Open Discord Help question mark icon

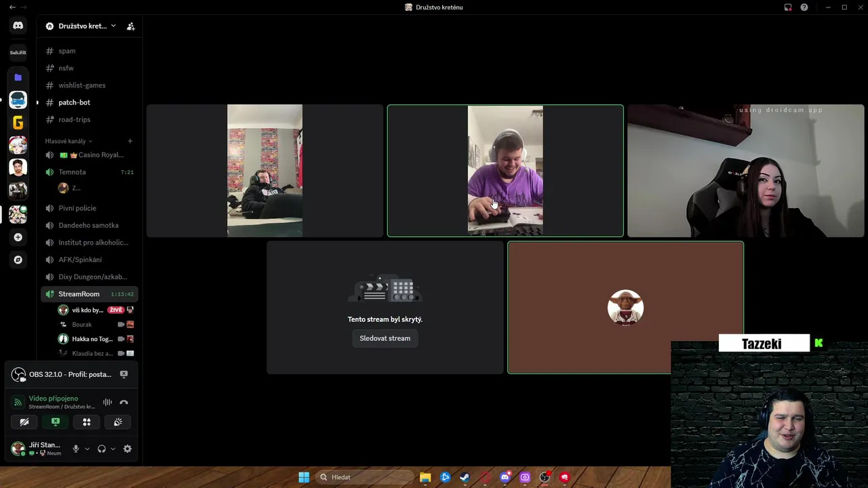(x=804, y=7)
